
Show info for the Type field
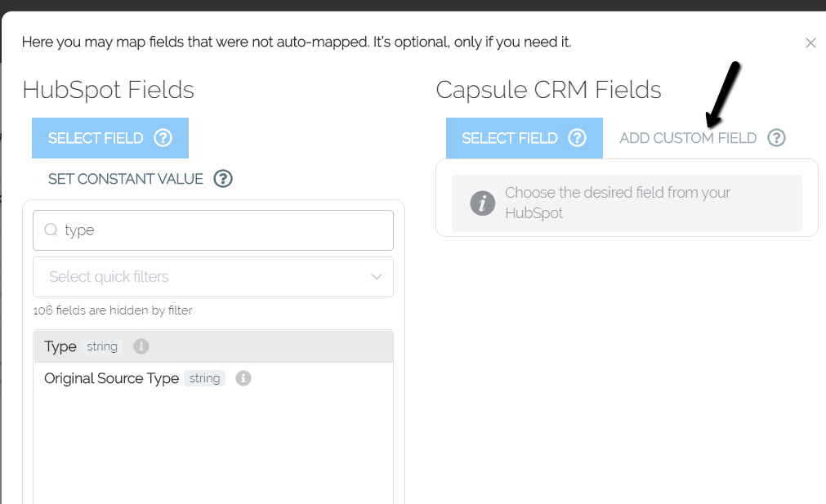pyautogui.click(x=141, y=346)
